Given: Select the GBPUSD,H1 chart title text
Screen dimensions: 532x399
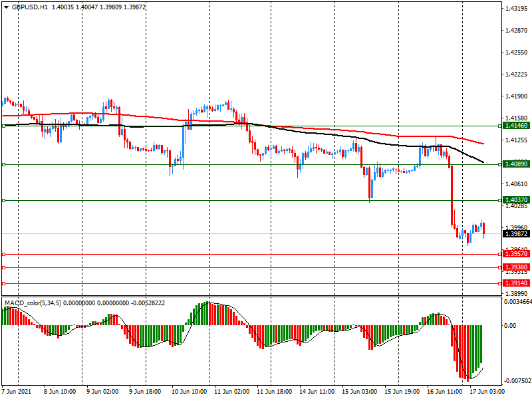Looking at the screenshot, I should coord(30,7).
